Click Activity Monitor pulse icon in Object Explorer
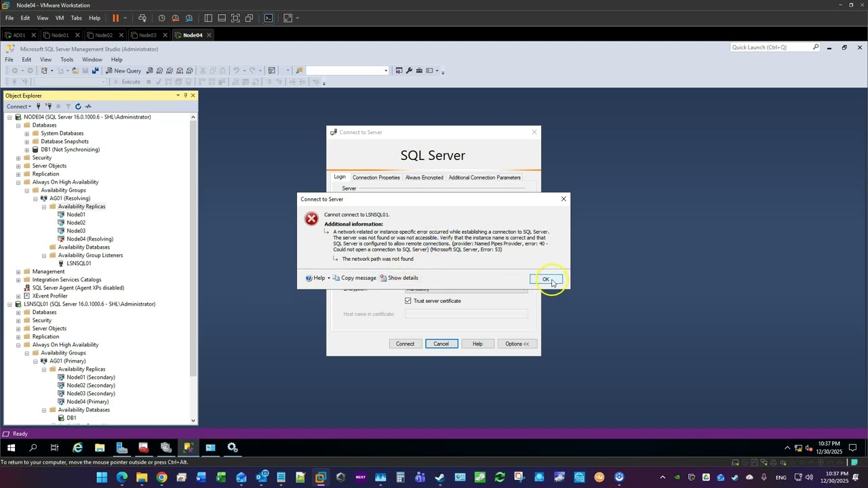Screen dimensions: 868x488 coord(88,106)
